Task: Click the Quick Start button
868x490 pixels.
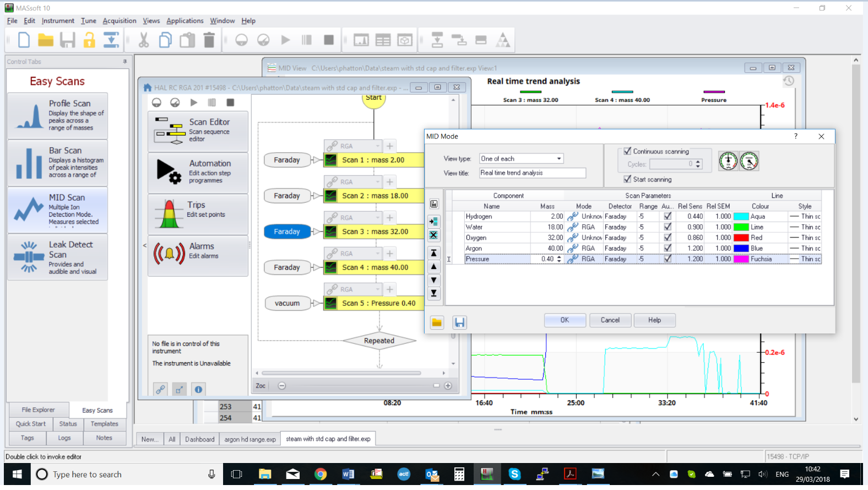Action: pos(31,424)
